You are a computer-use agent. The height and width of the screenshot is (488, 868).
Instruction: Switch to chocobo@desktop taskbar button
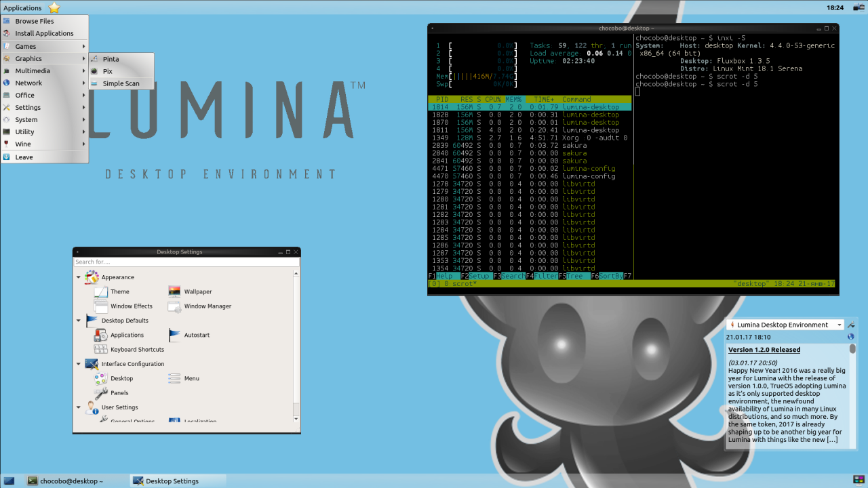click(65, 481)
